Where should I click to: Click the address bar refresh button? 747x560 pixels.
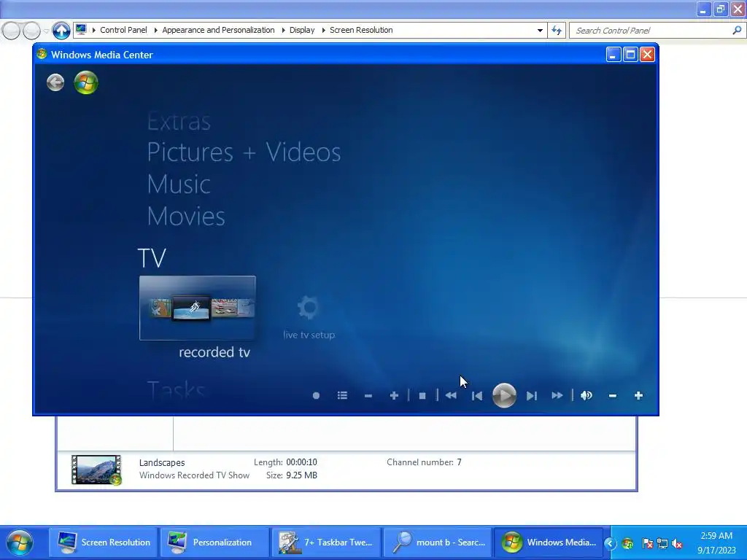557,31
